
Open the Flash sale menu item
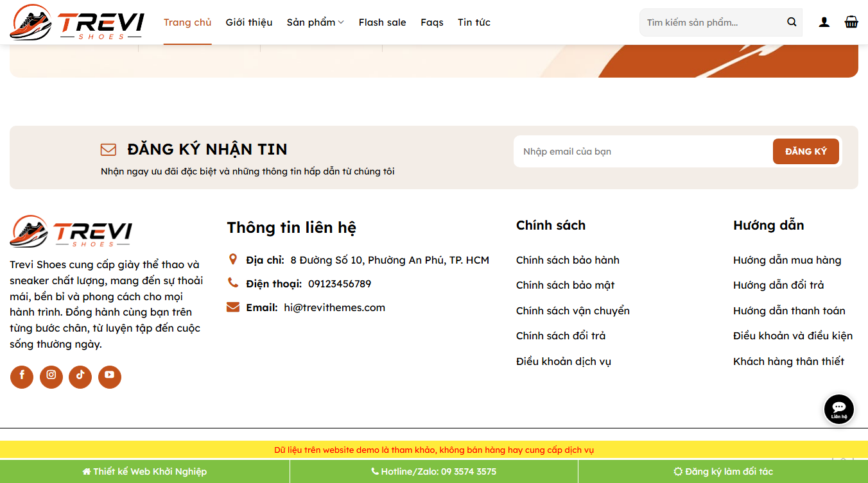383,22
